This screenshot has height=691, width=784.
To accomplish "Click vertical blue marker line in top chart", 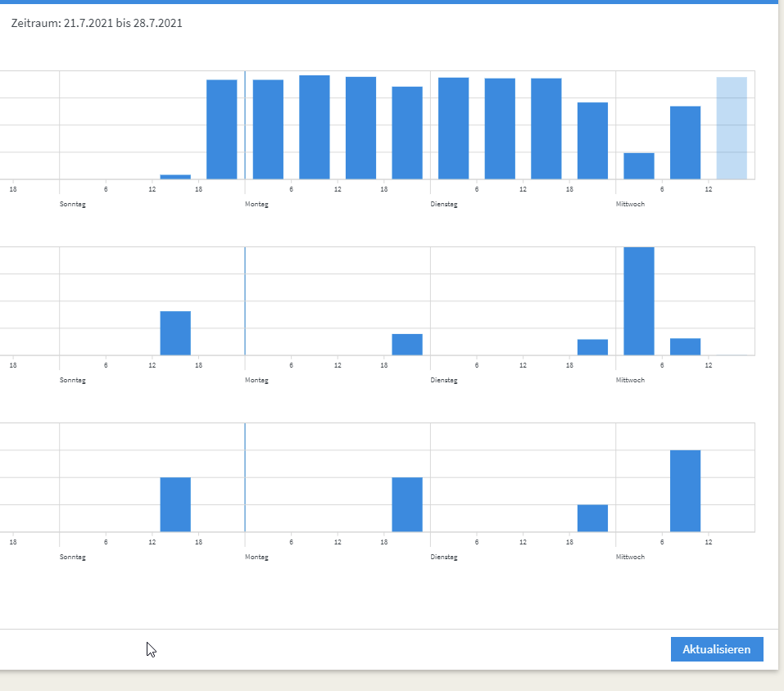I will click(x=245, y=123).
